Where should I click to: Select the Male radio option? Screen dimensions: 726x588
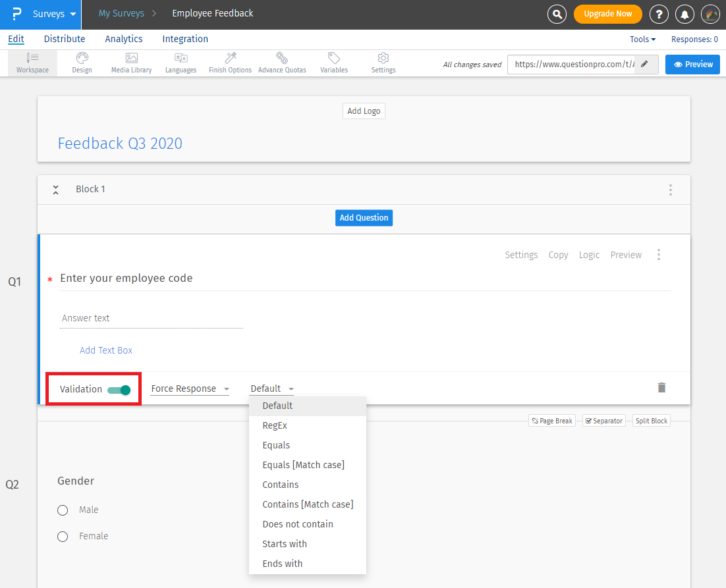coord(63,510)
